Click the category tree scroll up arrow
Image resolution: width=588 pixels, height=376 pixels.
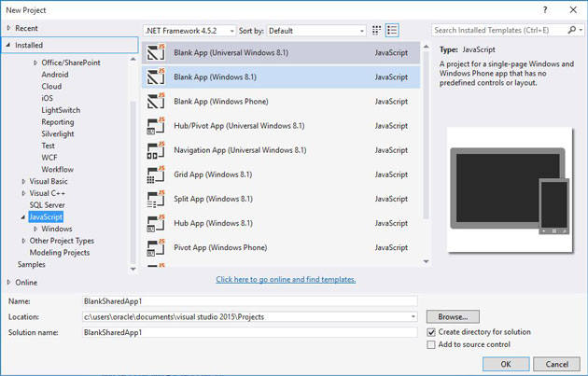tap(133, 59)
